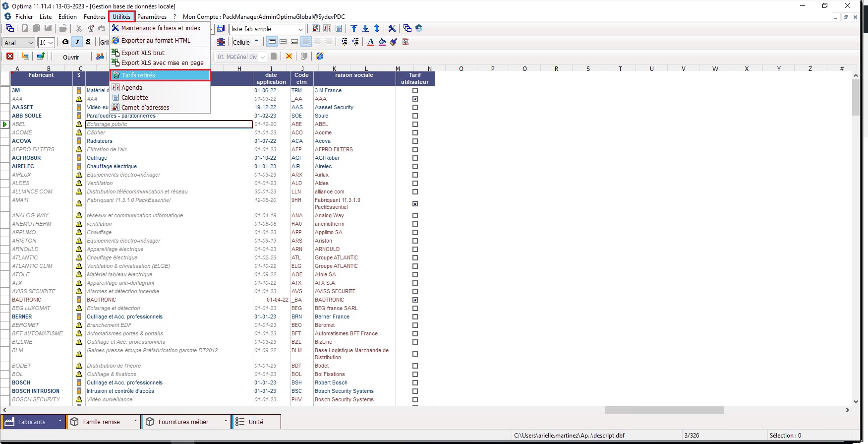Click the open folder toolbar icon
The height and width of the screenshot is (444, 868).
(63, 29)
